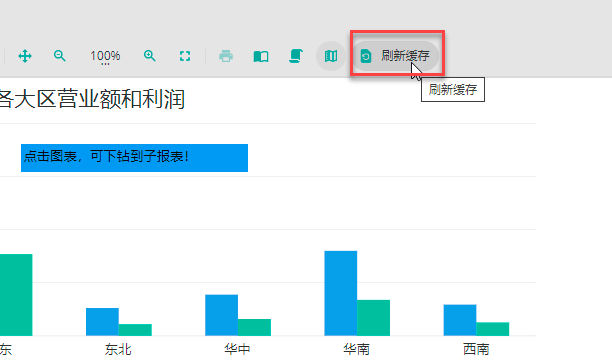
Task: Open the 100% zoom level dropdown
Action: pos(105,57)
